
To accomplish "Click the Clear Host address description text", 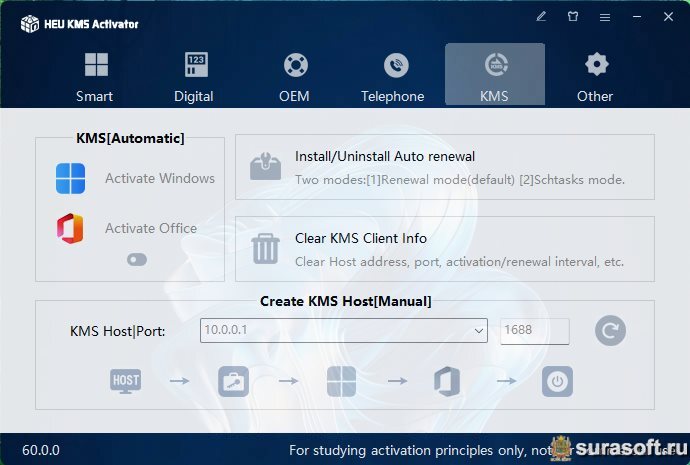I will [x=459, y=262].
